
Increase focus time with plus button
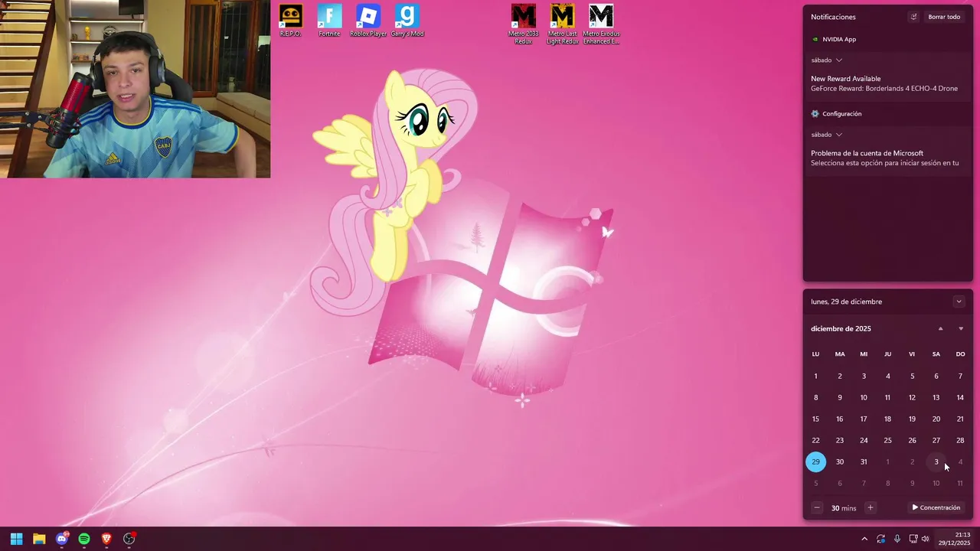click(x=870, y=507)
